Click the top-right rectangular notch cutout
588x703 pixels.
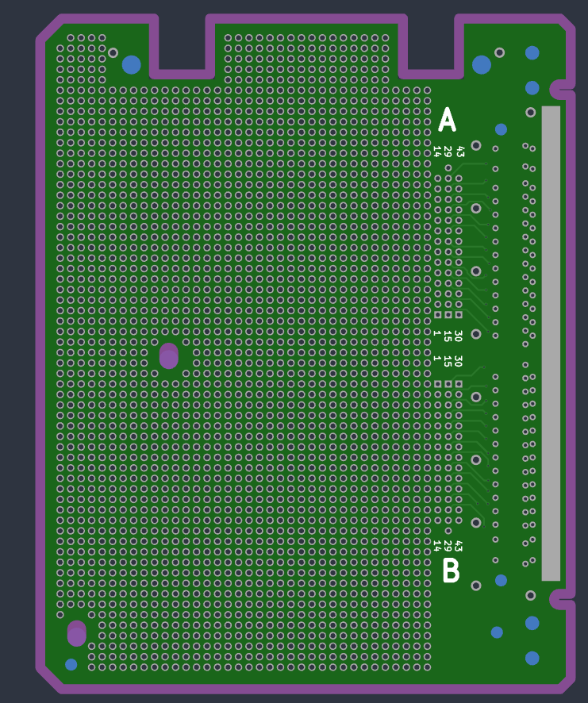coord(430,44)
